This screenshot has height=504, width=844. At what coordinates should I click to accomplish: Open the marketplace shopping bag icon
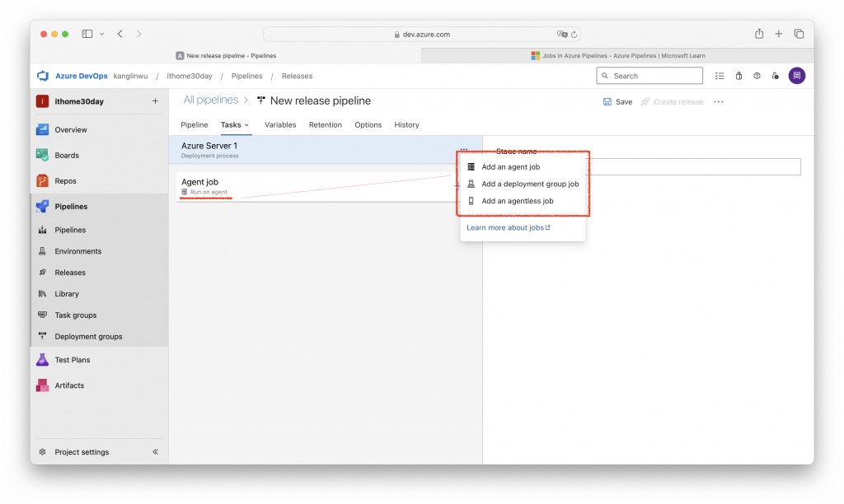(x=738, y=76)
